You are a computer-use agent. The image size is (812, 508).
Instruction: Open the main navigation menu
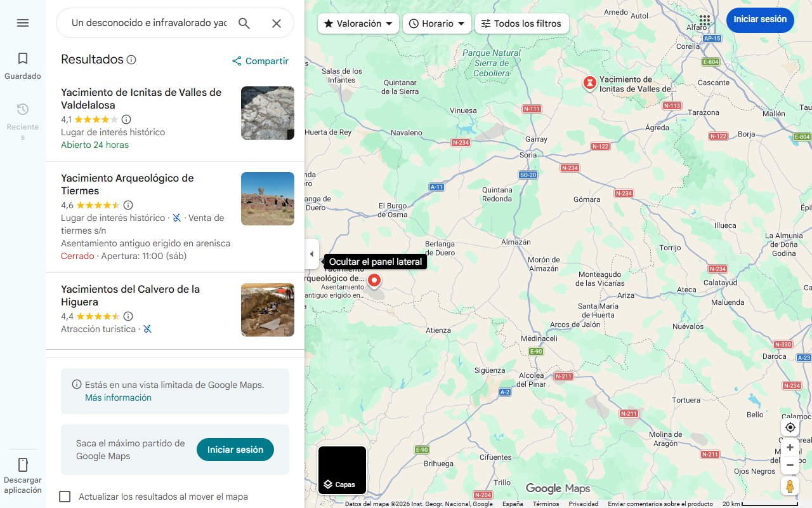click(23, 22)
